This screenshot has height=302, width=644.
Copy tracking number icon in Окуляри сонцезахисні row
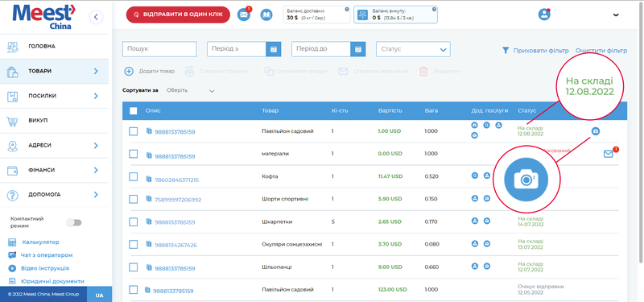pyautogui.click(x=149, y=245)
